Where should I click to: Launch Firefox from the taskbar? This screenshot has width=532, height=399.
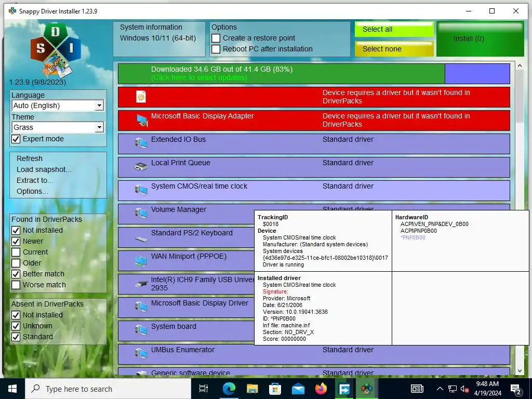tap(321, 389)
